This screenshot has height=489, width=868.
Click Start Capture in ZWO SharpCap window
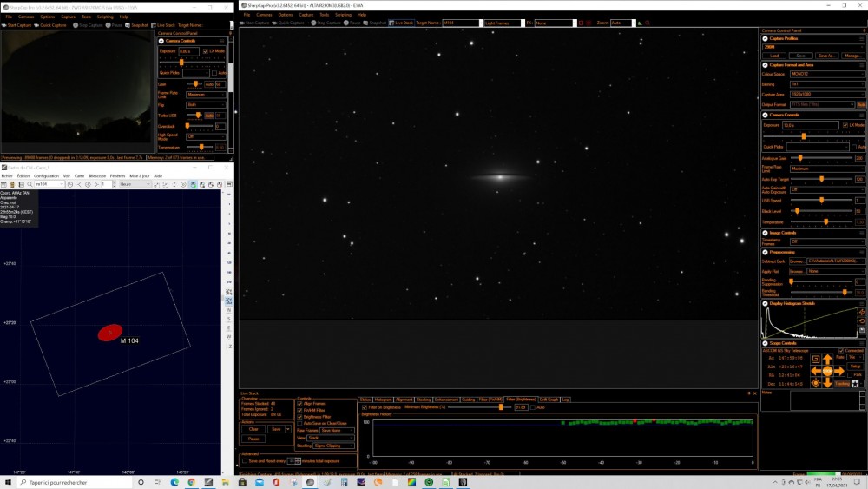point(16,25)
